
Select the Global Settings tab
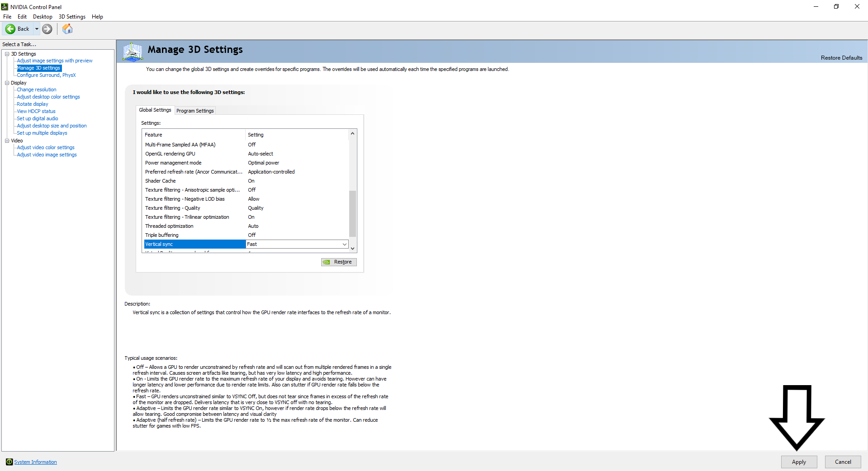pos(155,110)
